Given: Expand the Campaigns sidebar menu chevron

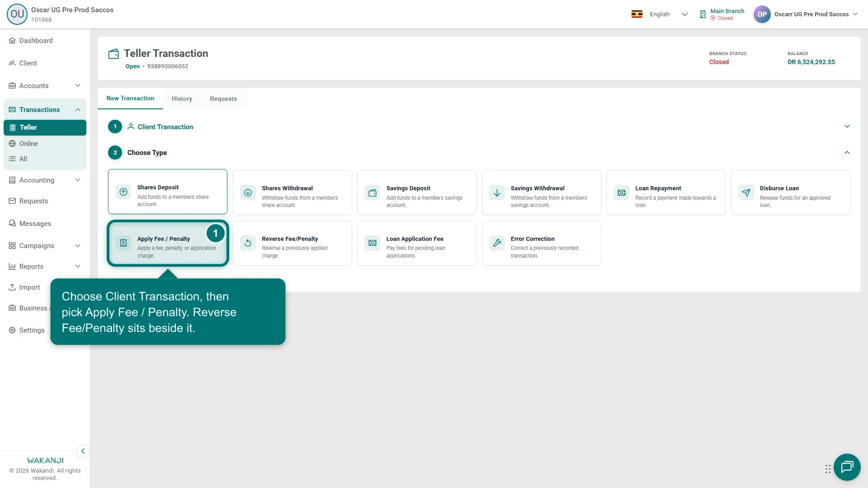Looking at the screenshot, I should click(x=78, y=246).
